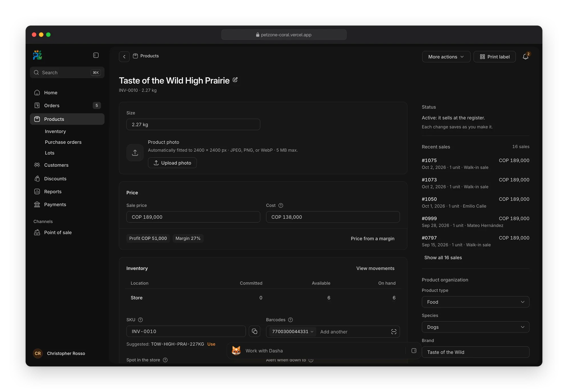568x392 pixels.
Task: Open Reports in the sidebar
Action: click(x=67, y=192)
